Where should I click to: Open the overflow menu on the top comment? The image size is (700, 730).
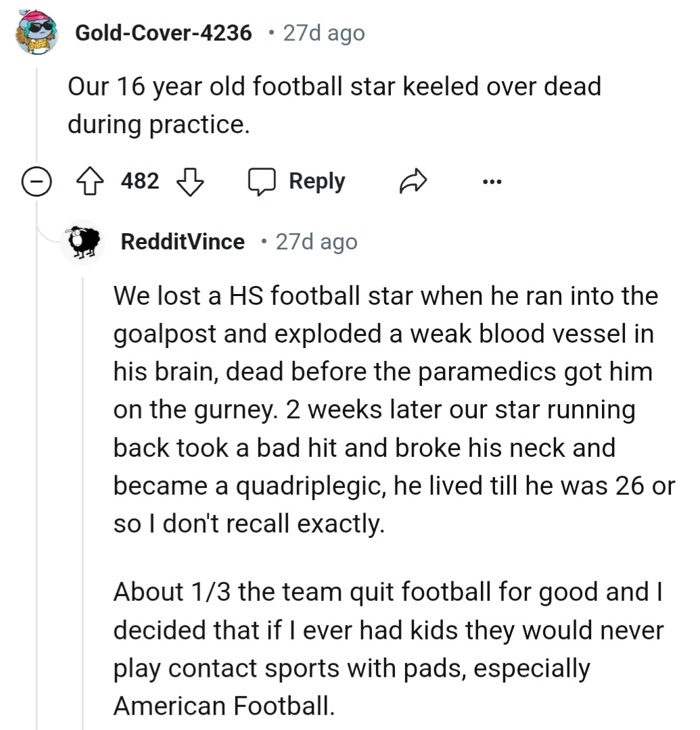click(492, 180)
